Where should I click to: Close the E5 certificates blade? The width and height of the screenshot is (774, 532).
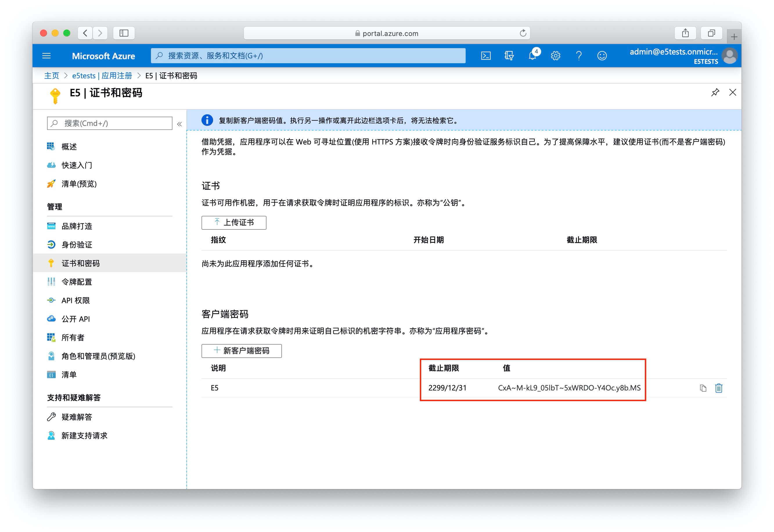pyautogui.click(x=733, y=92)
